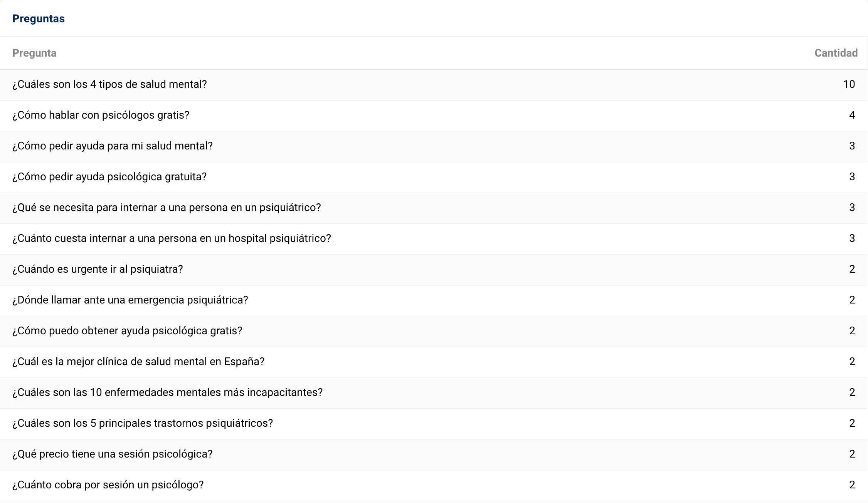
Task: Click row on ayuda psicológica gratuita
Action: point(109,177)
